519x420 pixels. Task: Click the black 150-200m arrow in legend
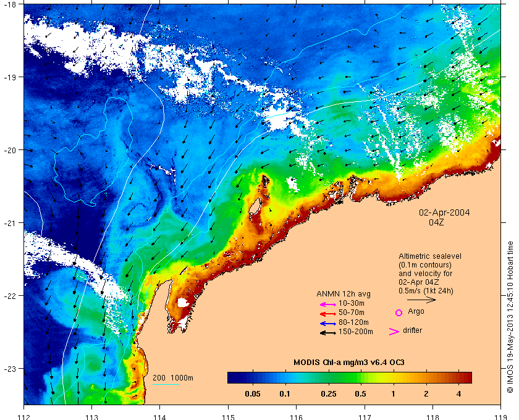coord(328,333)
